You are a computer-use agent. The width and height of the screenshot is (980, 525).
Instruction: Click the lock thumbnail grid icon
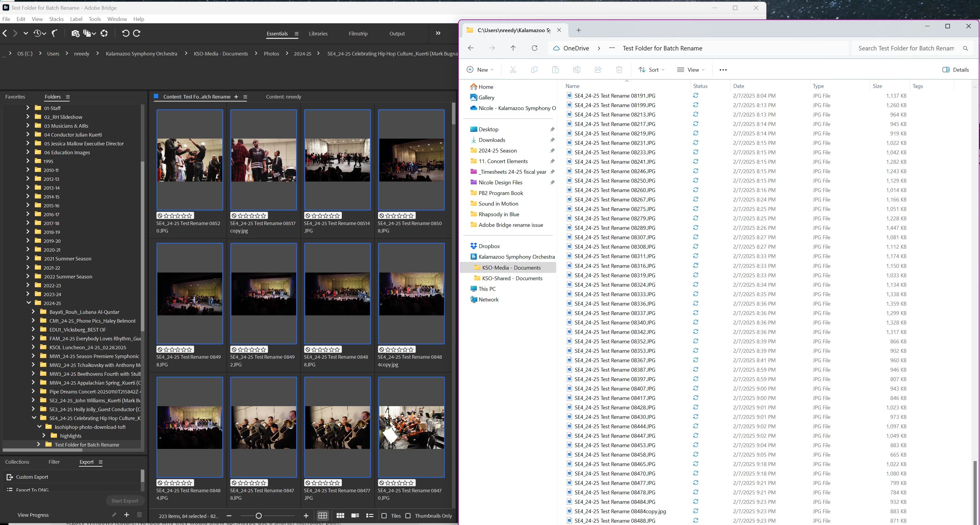point(323,516)
